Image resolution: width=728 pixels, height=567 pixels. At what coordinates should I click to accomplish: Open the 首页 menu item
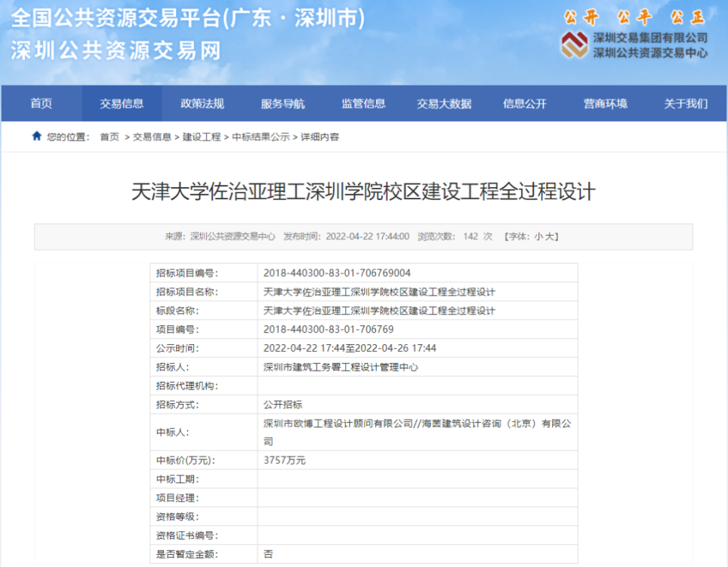tap(41, 103)
